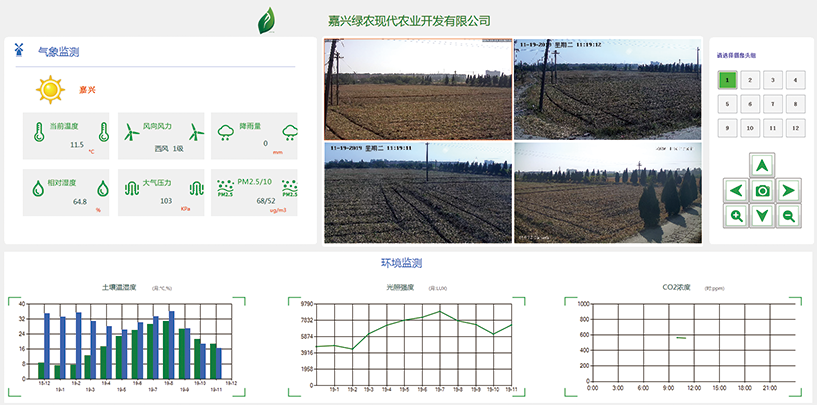Zoom out with the magnifier minus icon
817x405 pixels.
click(788, 215)
